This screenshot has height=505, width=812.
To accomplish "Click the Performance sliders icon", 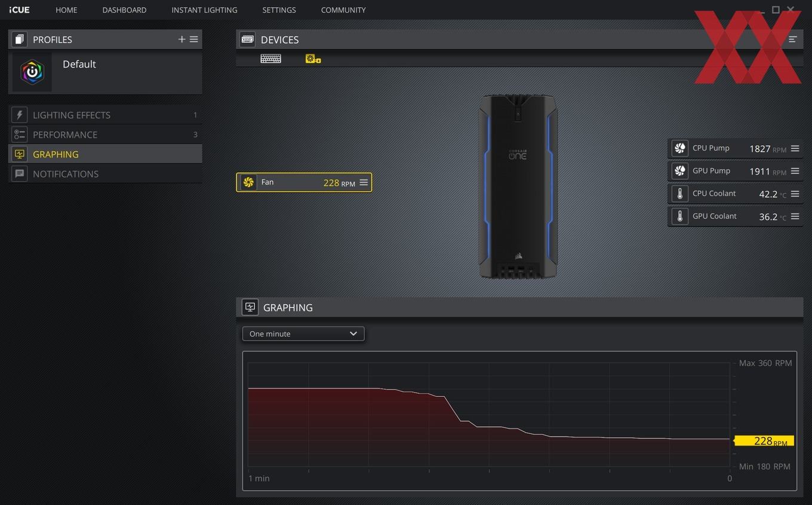I will [20, 134].
